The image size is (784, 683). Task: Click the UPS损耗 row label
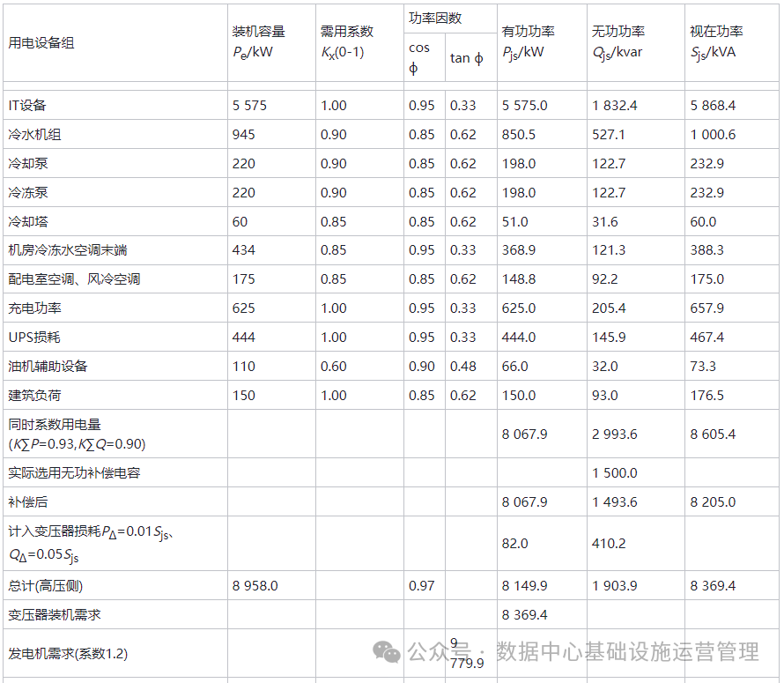pos(34,338)
